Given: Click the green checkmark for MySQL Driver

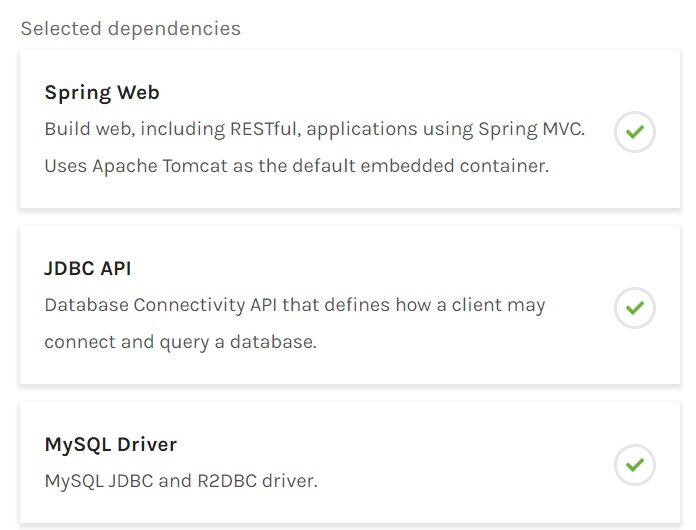Looking at the screenshot, I should [x=635, y=465].
